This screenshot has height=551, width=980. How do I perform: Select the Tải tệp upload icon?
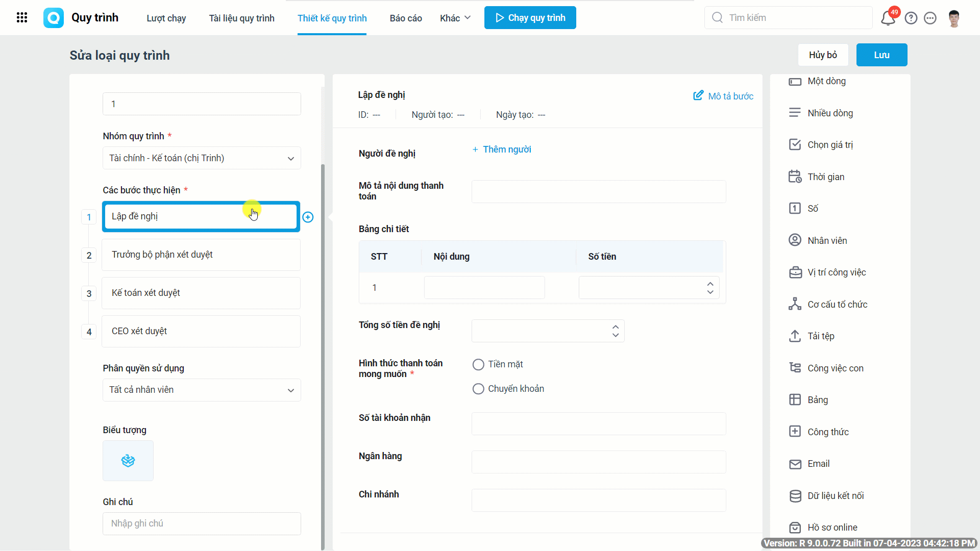(x=795, y=336)
